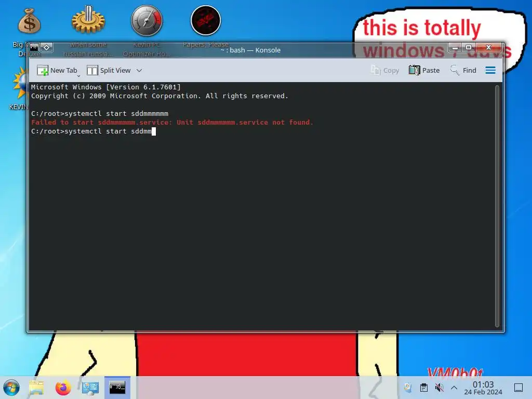Close the Konsole window
532x399 pixels.
[x=488, y=47]
